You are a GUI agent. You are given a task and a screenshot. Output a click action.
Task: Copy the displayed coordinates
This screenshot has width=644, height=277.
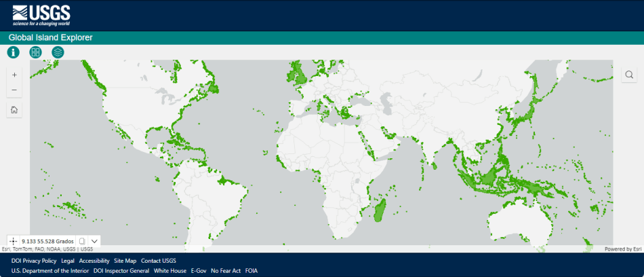(81, 241)
